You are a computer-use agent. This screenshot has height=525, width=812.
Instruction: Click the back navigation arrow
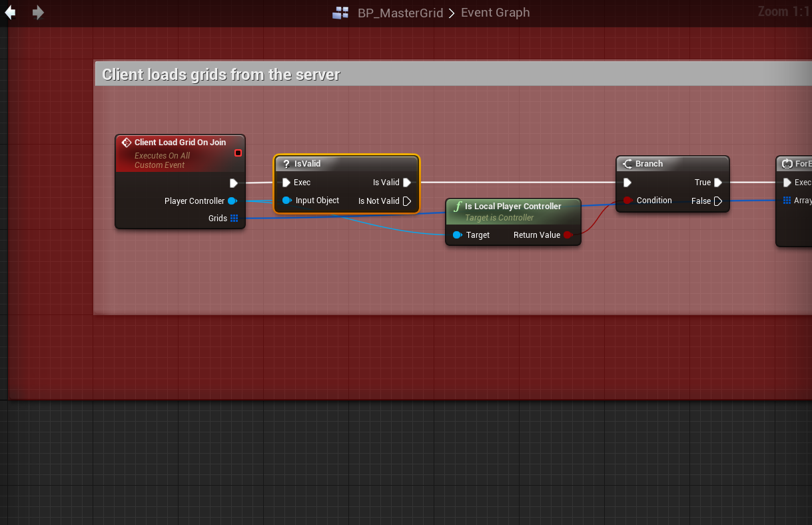(x=10, y=13)
